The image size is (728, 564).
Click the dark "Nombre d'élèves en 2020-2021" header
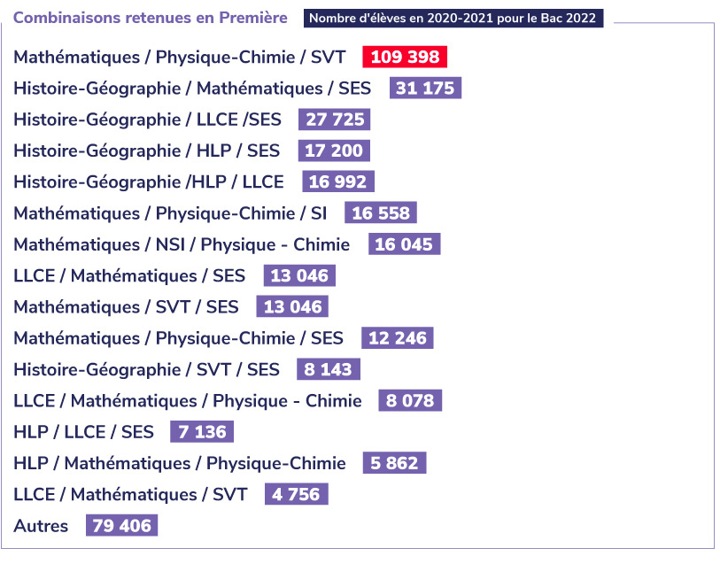tap(453, 19)
